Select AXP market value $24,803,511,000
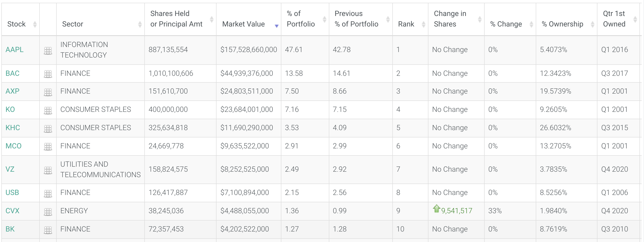 click(246, 91)
